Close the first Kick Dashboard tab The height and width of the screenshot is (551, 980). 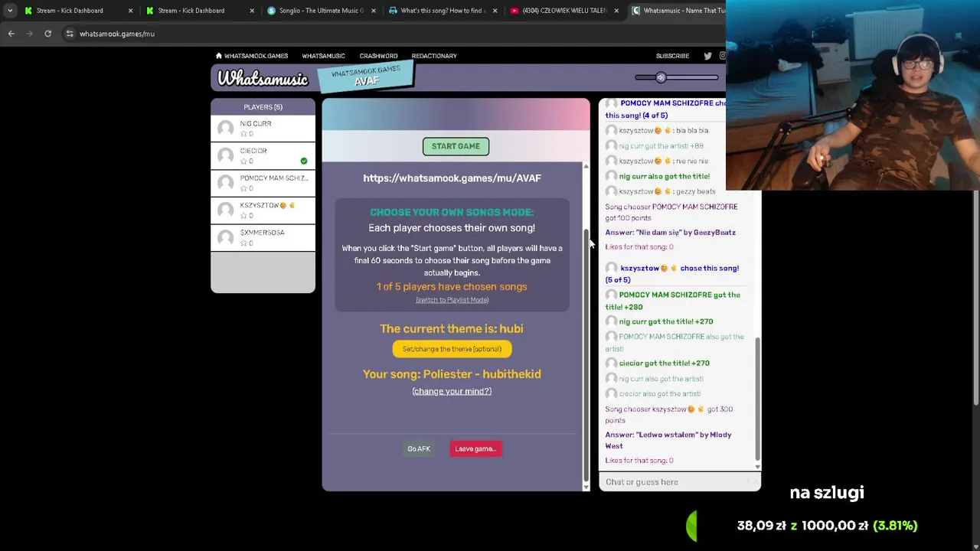point(130,11)
